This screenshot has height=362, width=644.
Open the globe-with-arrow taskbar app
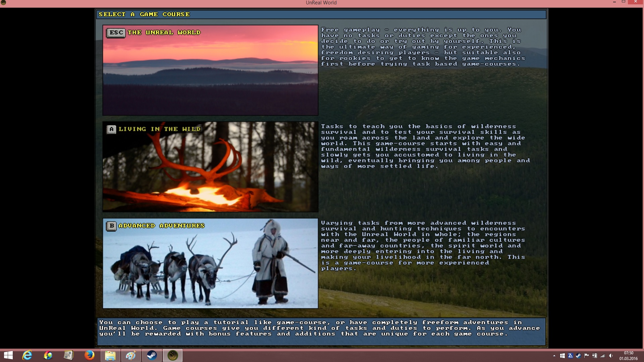pyautogui.click(x=48, y=355)
